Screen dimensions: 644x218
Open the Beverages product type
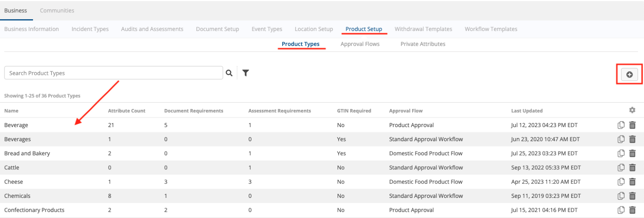click(x=17, y=139)
